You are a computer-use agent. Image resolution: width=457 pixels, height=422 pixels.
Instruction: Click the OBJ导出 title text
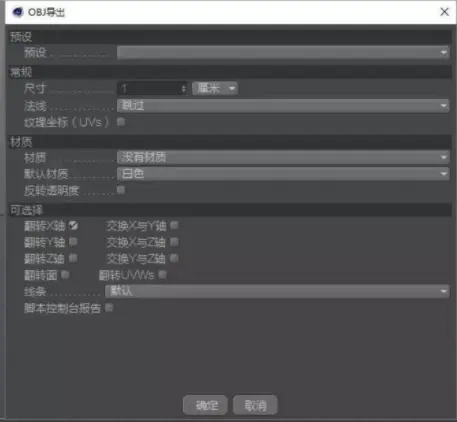(46, 12)
